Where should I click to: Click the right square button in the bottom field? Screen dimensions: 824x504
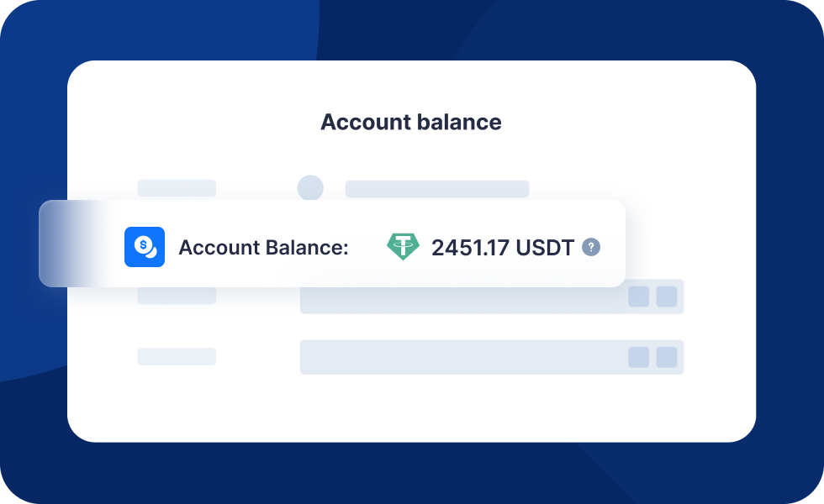[x=667, y=357]
